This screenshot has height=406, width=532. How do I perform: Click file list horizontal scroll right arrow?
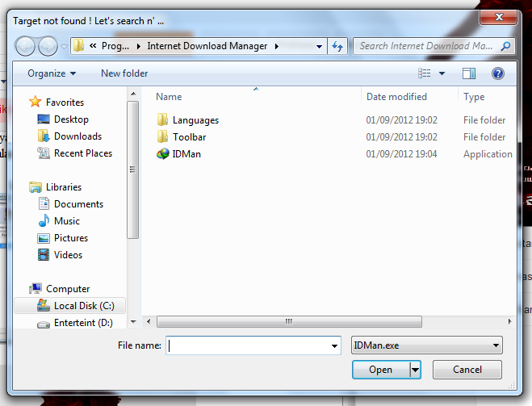point(509,321)
